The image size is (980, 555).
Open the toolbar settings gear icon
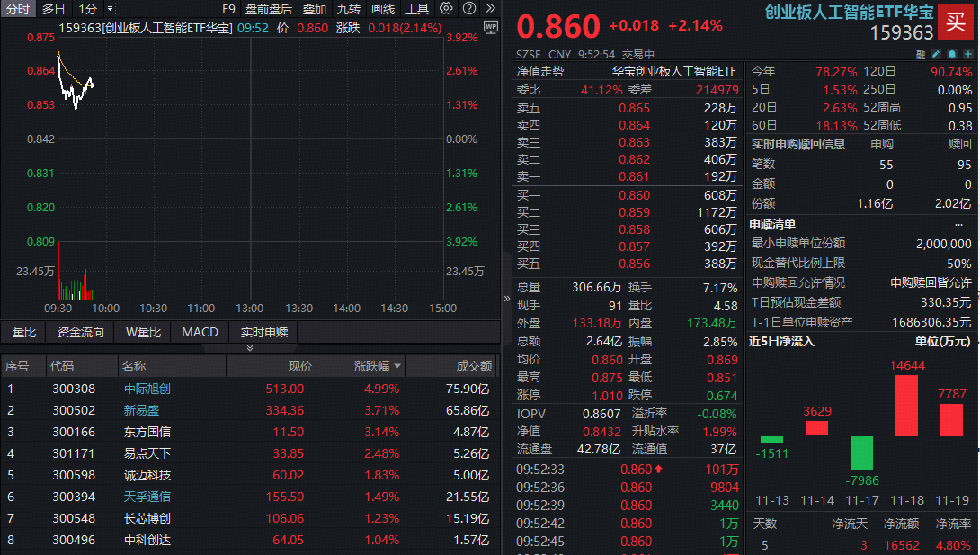pyautogui.click(x=444, y=10)
